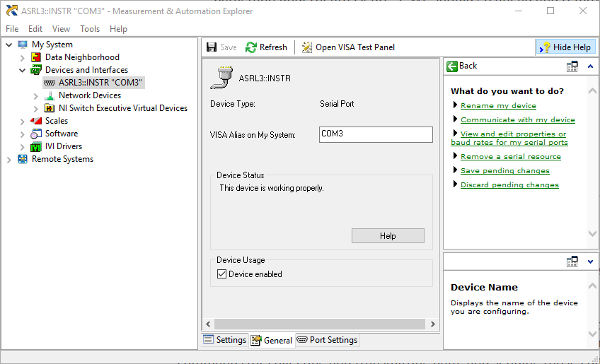The height and width of the screenshot is (364, 600).
Task: Click the green Back arrow in help pane
Action: (x=452, y=66)
